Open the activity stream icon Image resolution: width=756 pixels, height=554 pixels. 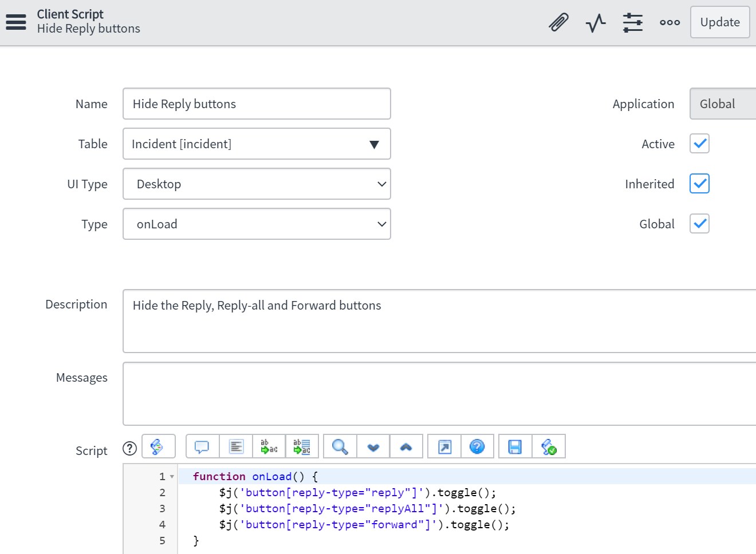[x=596, y=23]
